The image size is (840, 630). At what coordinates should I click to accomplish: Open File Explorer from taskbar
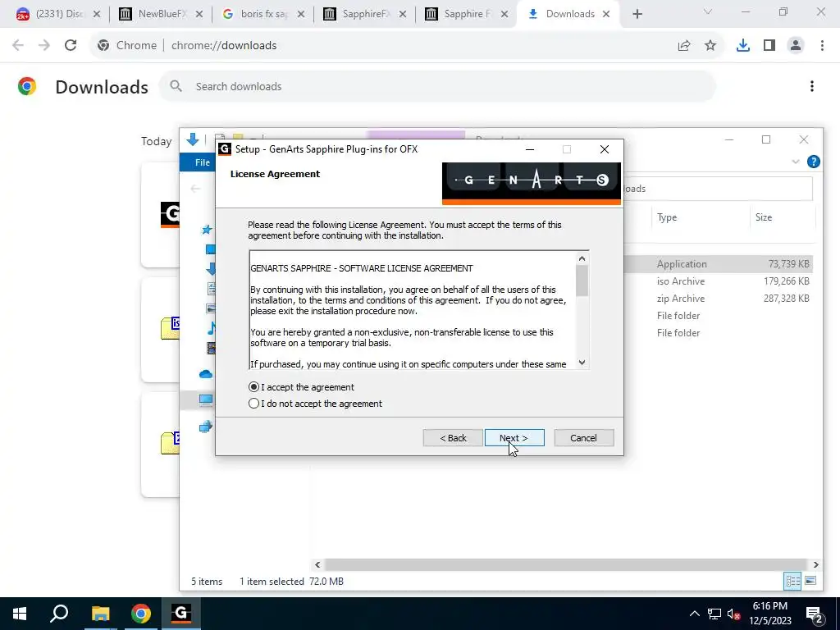(100, 614)
